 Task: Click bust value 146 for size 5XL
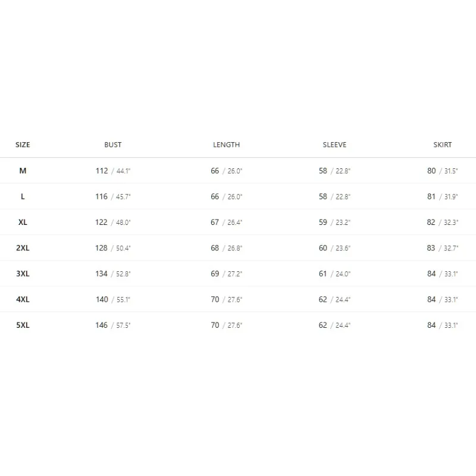pyautogui.click(x=101, y=325)
